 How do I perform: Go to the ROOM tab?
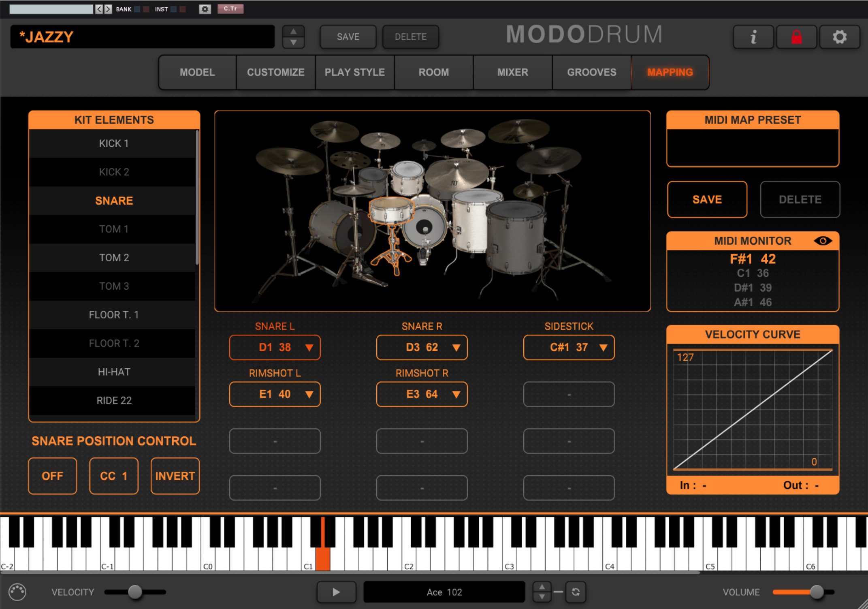pos(434,72)
